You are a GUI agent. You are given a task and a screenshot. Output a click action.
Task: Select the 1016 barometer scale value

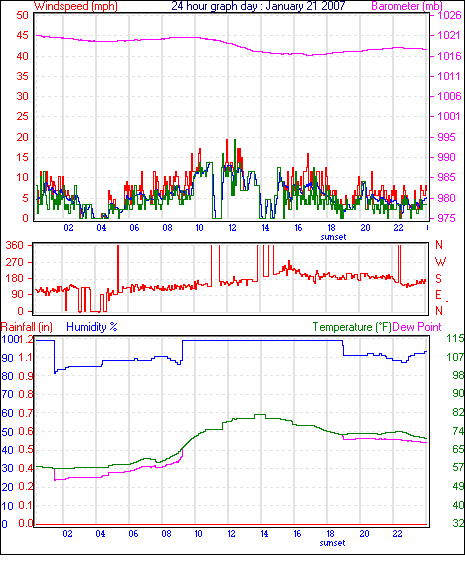click(449, 56)
